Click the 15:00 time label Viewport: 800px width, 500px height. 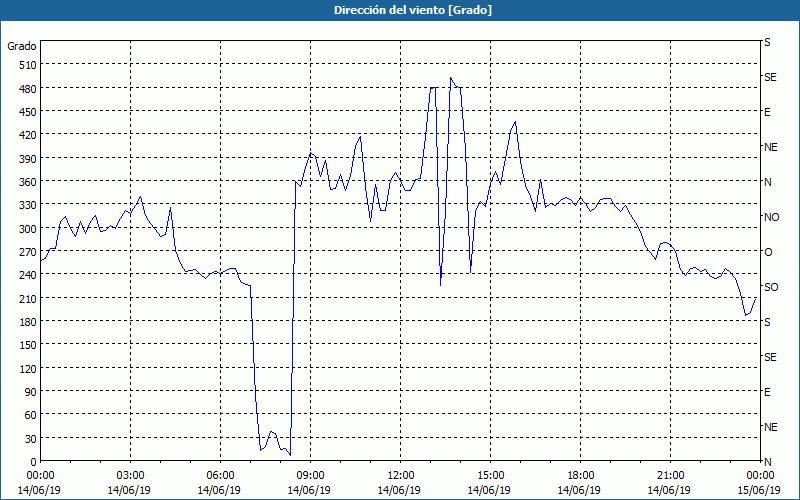click(490, 476)
